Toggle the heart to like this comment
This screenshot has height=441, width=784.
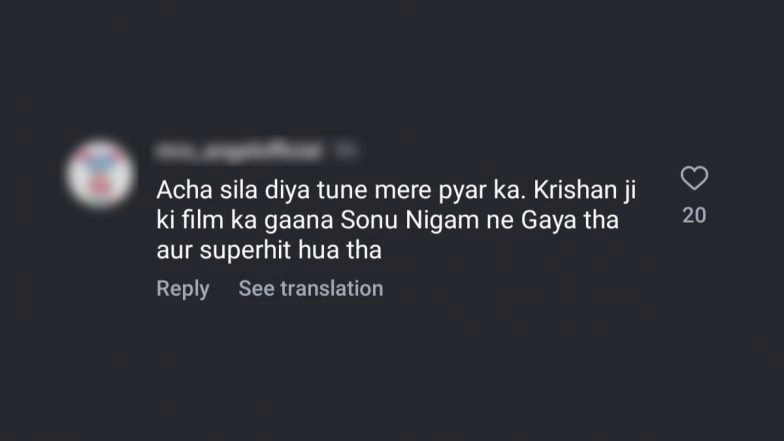coord(694,179)
